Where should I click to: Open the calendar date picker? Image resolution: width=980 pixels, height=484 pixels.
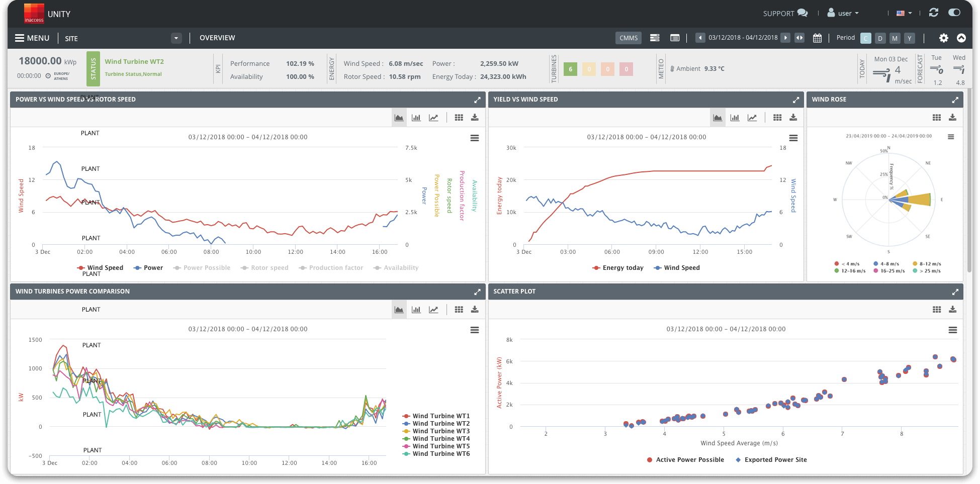click(x=818, y=38)
